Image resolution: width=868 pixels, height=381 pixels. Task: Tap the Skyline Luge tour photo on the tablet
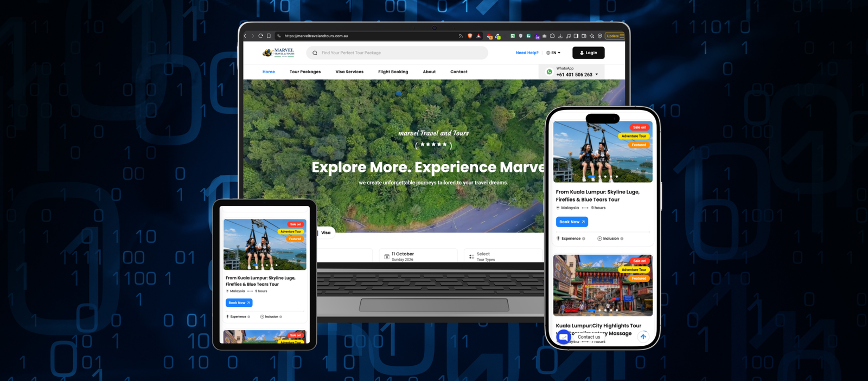click(265, 244)
